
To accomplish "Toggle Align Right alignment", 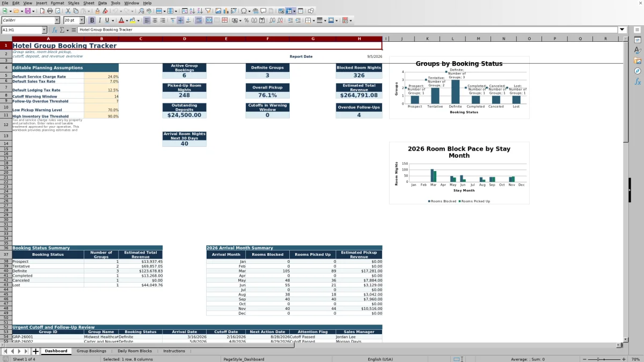I will click(x=163, y=20).
